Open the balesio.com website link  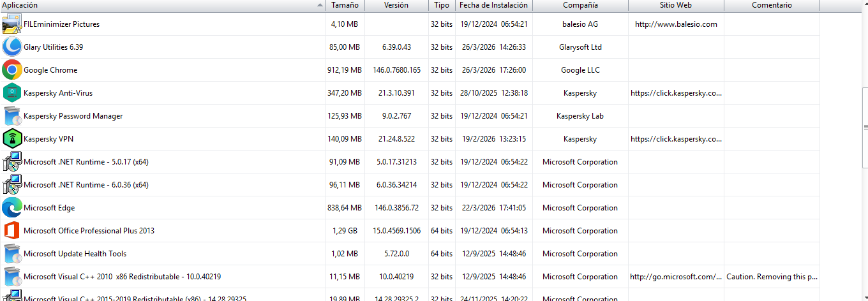point(676,24)
